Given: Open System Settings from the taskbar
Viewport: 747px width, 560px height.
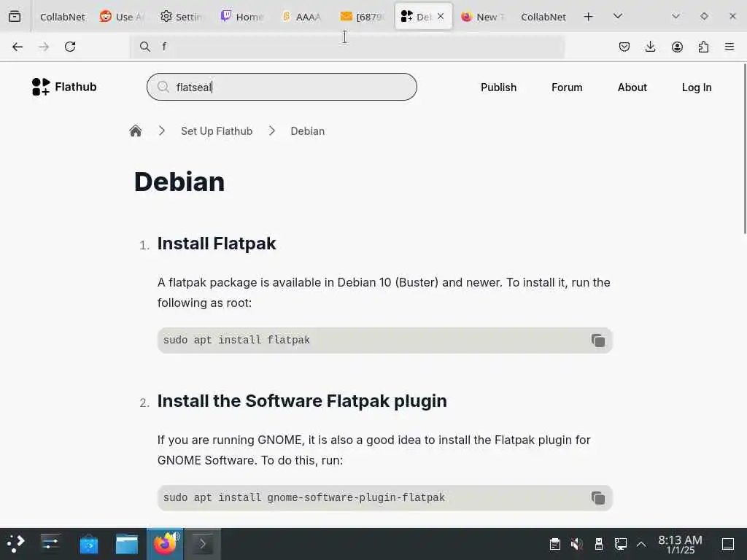Looking at the screenshot, I should pyautogui.click(x=50, y=544).
